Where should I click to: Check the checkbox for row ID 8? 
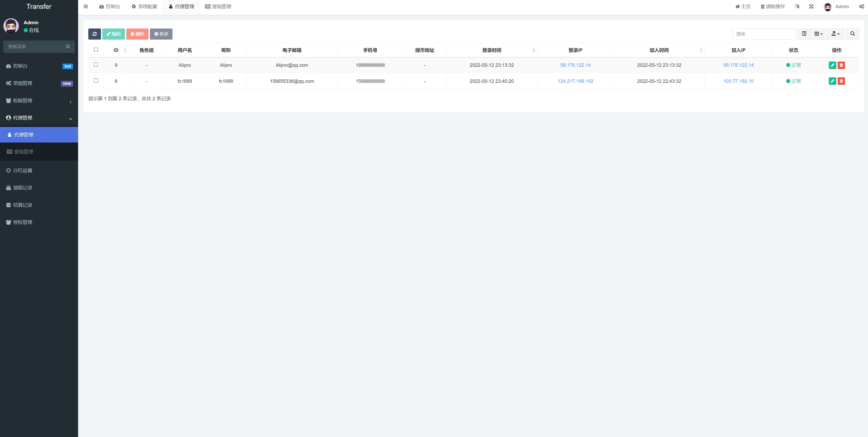click(x=96, y=81)
